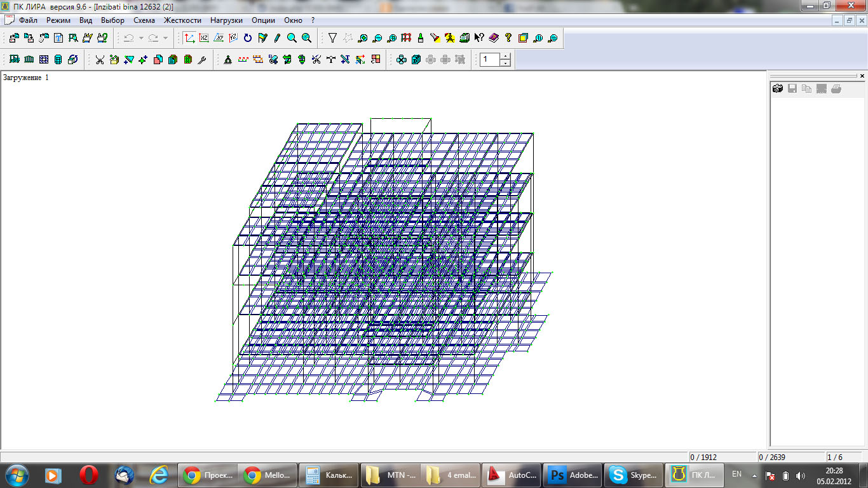This screenshot has width=868, height=488.
Task: Click the flashlight icon in toolbar
Action: [435, 38]
